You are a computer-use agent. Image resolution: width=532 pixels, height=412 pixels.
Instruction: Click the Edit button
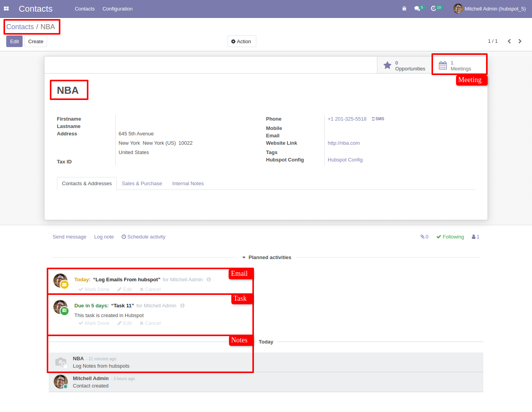click(x=14, y=41)
